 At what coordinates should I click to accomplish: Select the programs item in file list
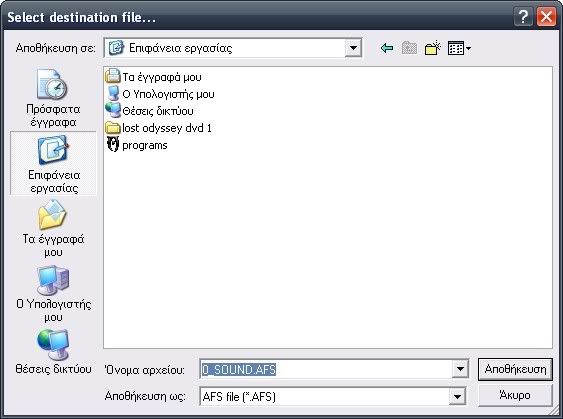click(137, 145)
